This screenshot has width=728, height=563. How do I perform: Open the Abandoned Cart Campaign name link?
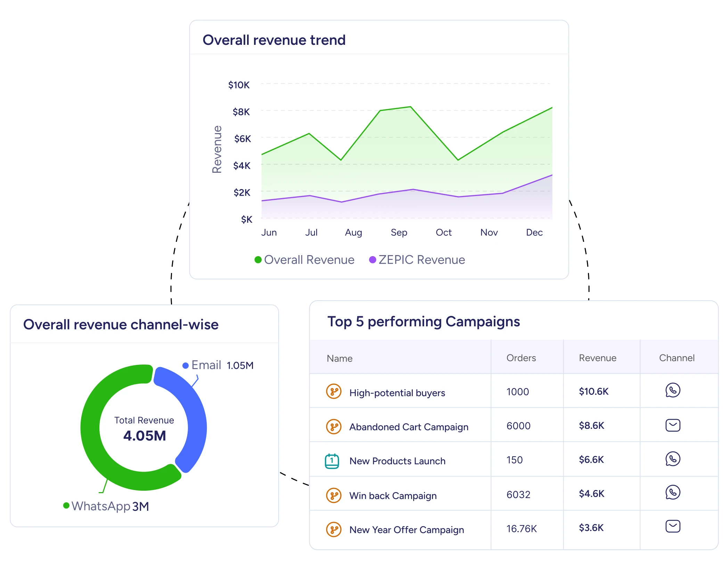pos(409,427)
